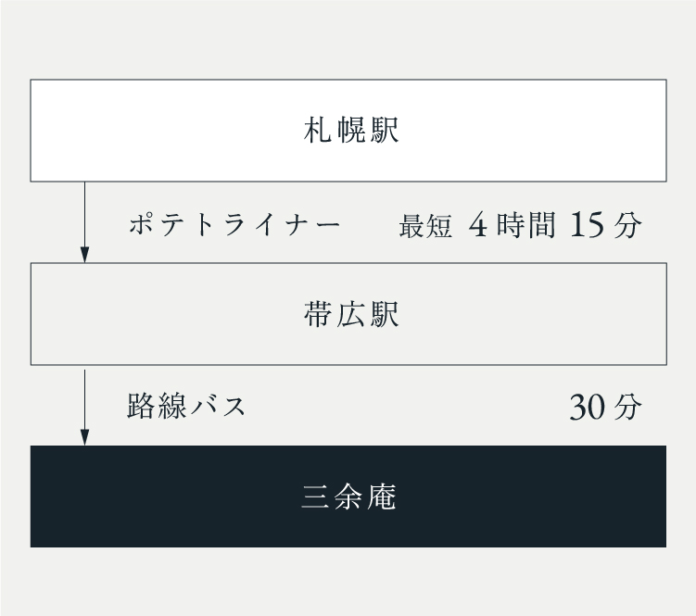Click the vertical line under 帯広駅 box
The image size is (696, 616).
[x=84, y=399]
